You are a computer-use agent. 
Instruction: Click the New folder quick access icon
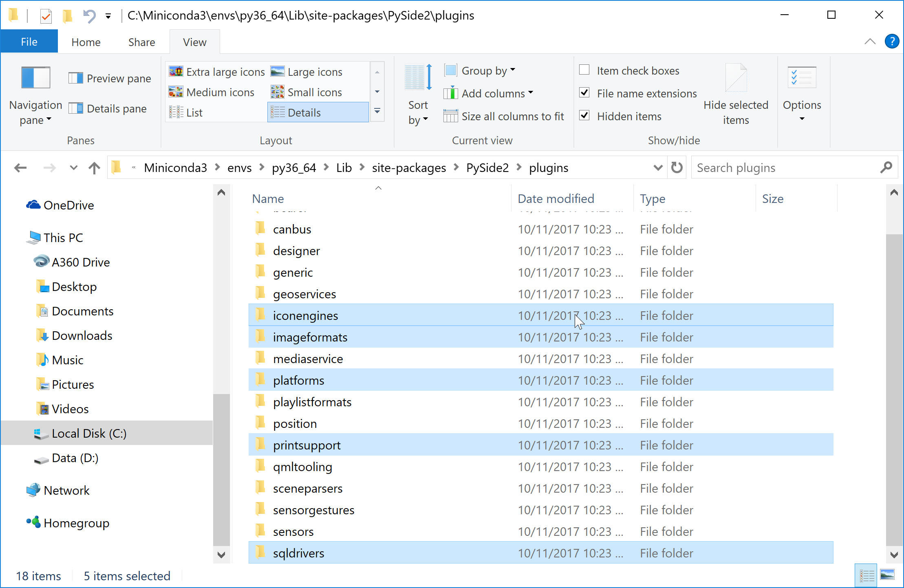(68, 16)
